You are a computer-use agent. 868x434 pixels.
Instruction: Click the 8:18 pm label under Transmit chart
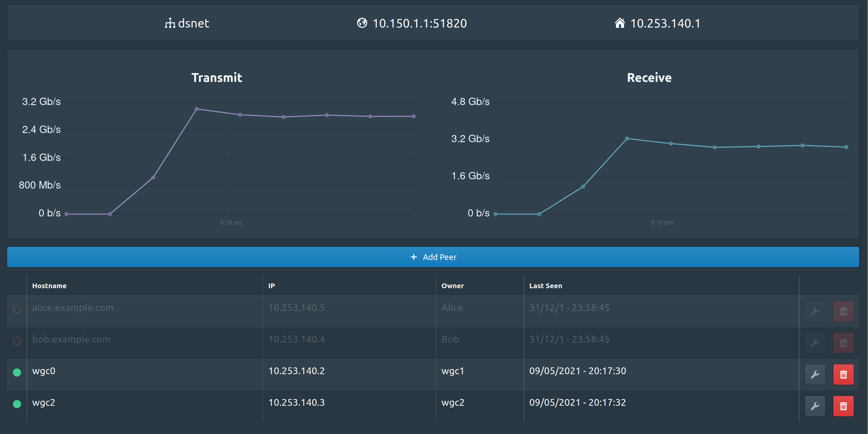pyautogui.click(x=231, y=223)
